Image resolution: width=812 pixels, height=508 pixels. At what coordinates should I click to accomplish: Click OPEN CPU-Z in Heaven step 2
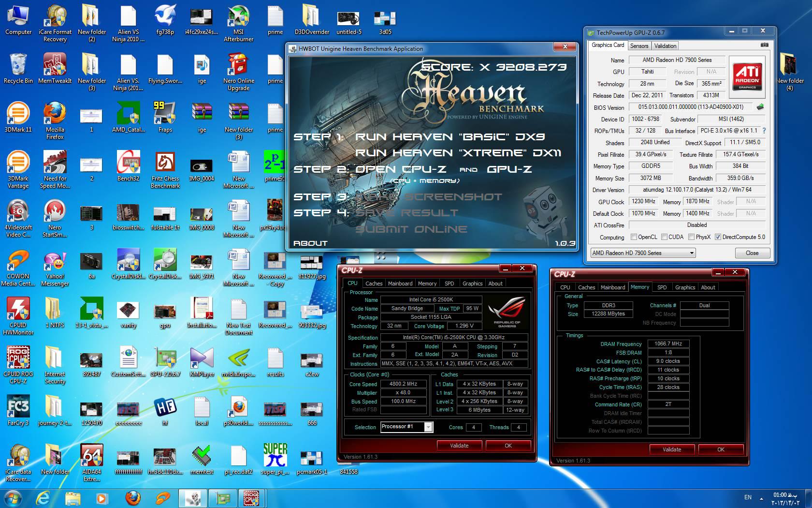[x=401, y=169]
